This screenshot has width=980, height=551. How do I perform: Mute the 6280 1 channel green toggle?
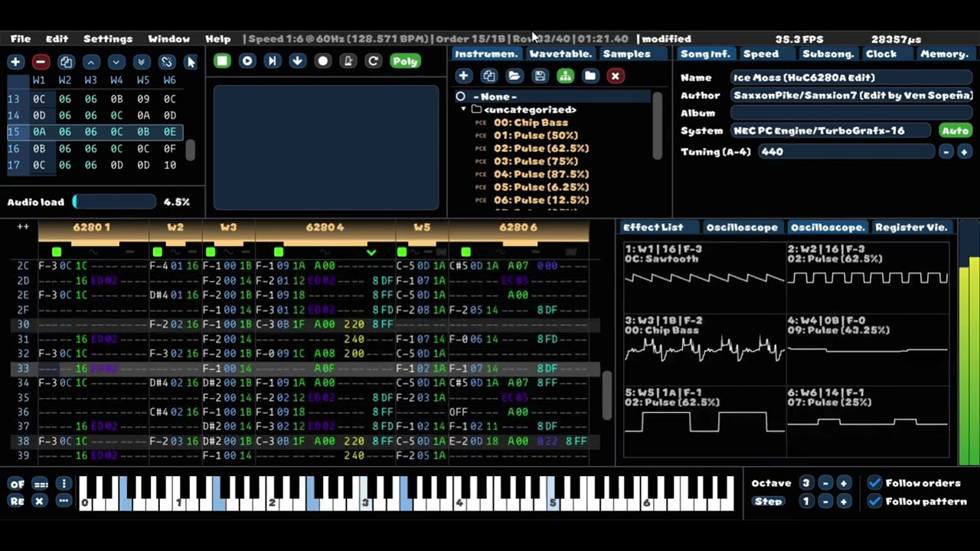point(56,252)
